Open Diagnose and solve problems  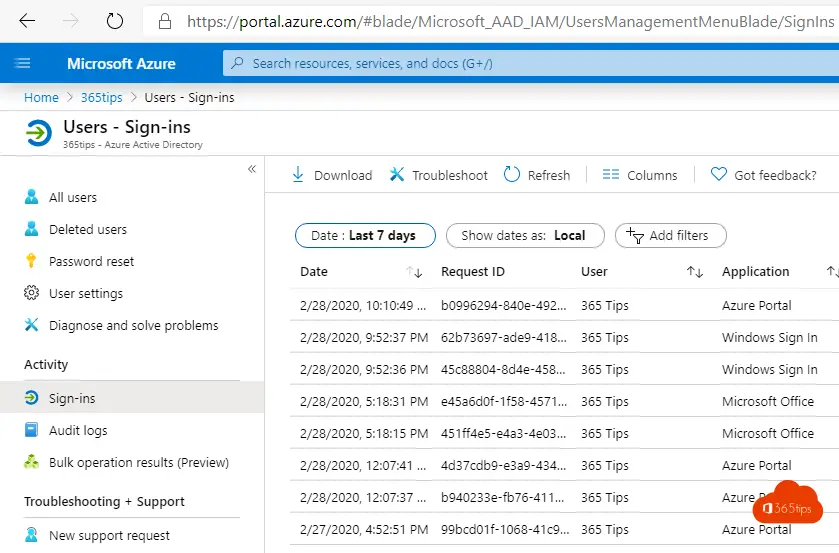click(134, 325)
